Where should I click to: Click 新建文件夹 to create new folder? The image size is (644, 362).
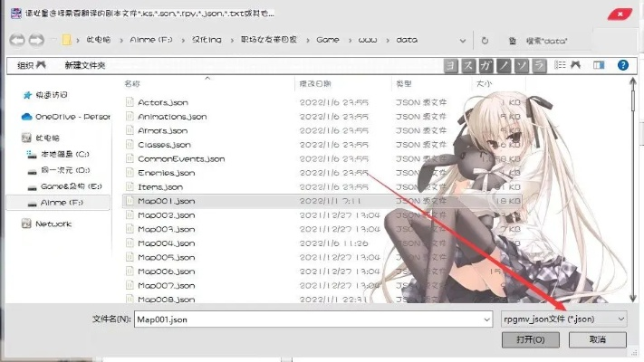(x=85, y=65)
